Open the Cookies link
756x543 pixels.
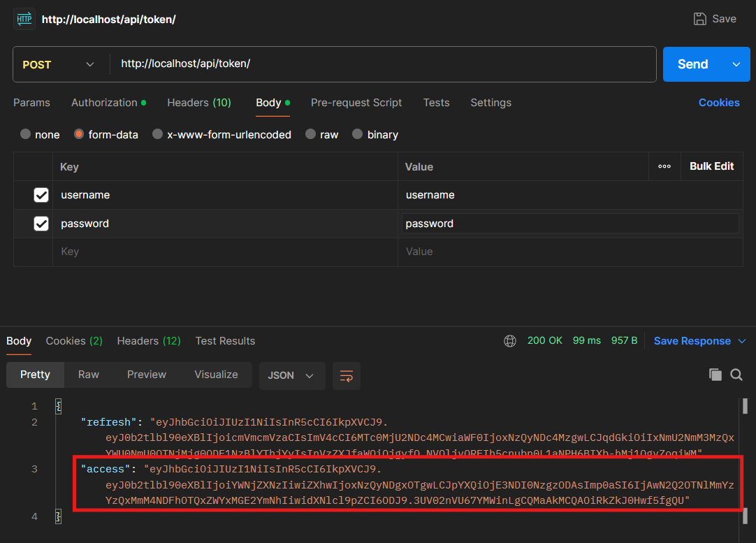718,103
